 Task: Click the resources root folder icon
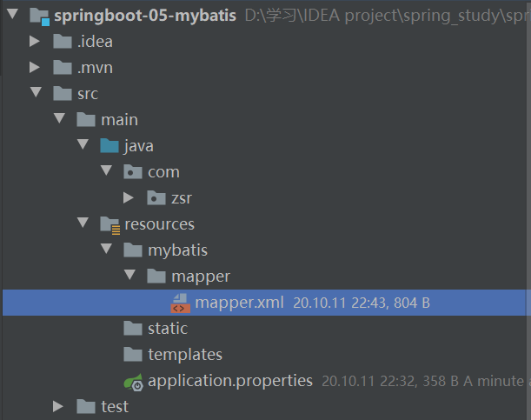[x=110, y=224]
